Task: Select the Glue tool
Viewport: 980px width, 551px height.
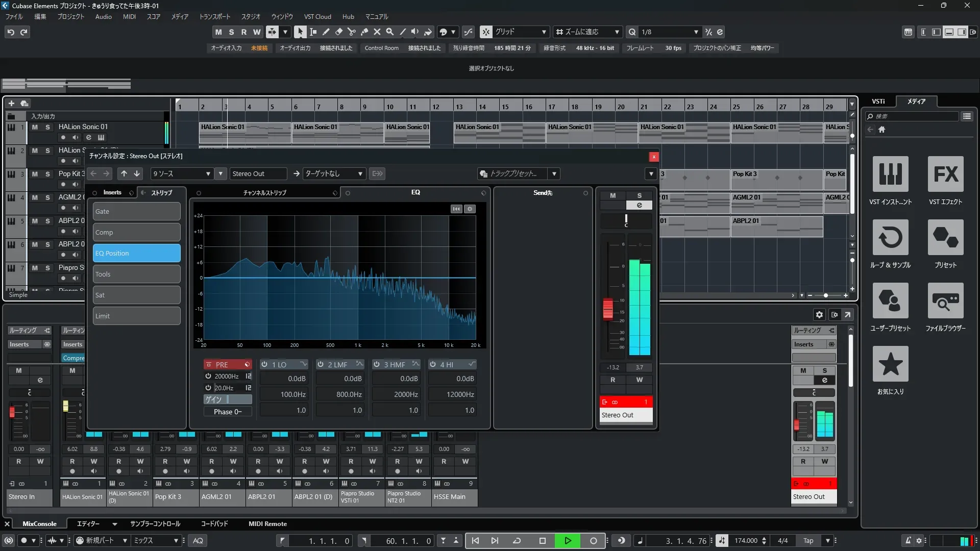Action: click(364, 32)
